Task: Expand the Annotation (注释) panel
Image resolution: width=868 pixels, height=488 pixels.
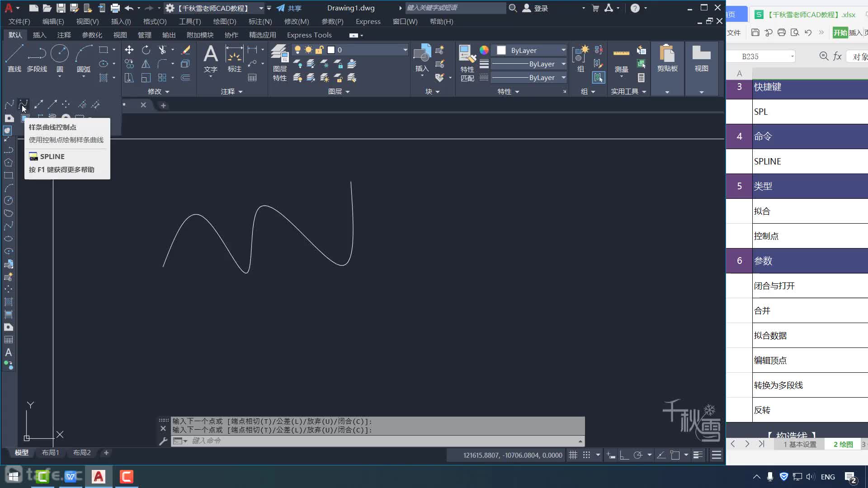Action: 231,91
